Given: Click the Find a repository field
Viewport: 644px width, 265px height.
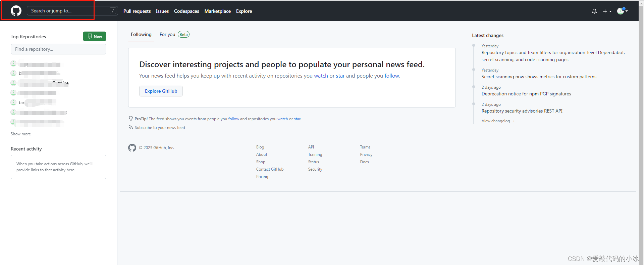Looking at the screenshot, I should [58, 49].
